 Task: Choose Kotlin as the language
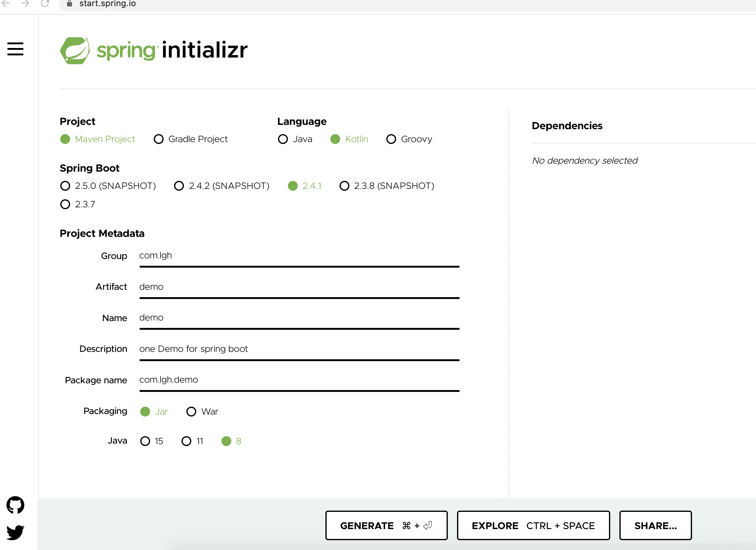tap(349, 139)
